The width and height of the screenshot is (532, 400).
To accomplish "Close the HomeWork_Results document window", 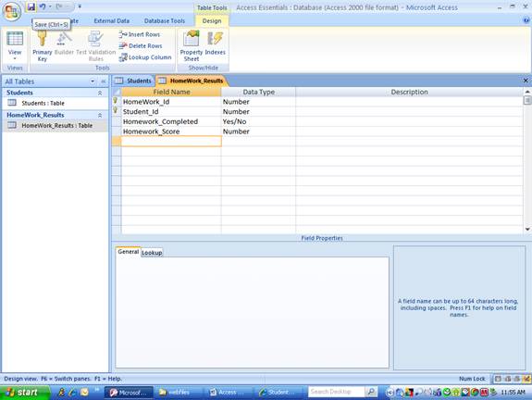I will click(x=526, y=81).
